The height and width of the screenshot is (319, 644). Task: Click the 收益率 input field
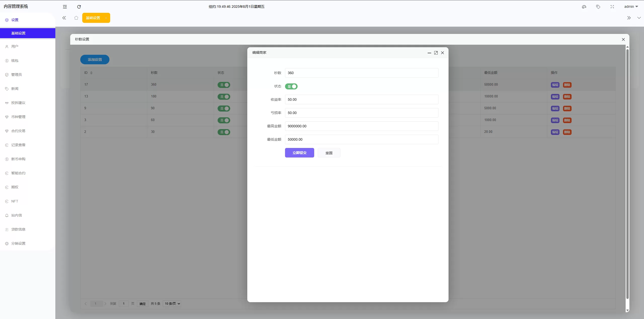pos(361,99)
